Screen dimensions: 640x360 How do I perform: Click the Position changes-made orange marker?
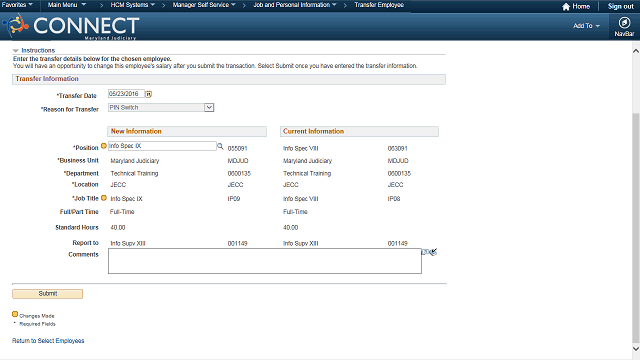[104, 146]
